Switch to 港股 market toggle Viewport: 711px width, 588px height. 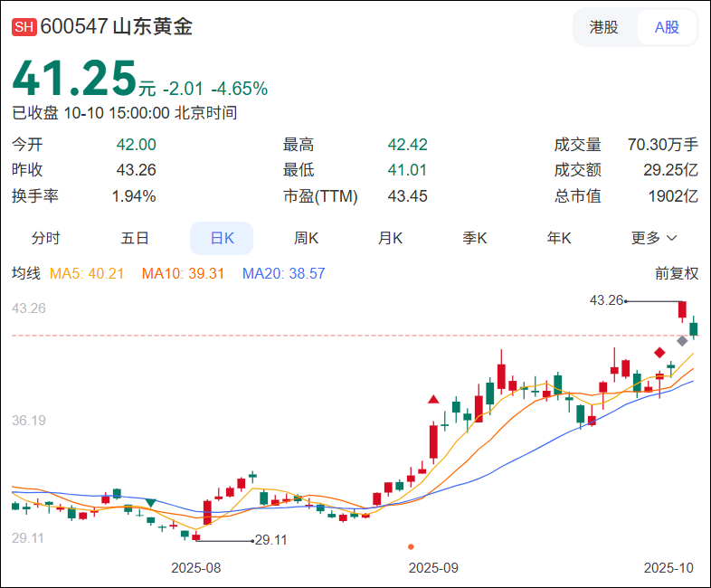(603, 27)
